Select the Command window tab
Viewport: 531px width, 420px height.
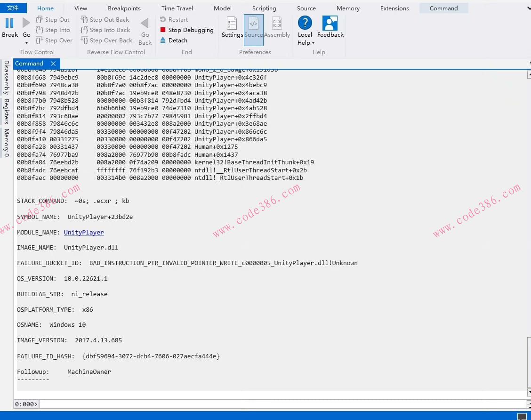click(29, 64)
